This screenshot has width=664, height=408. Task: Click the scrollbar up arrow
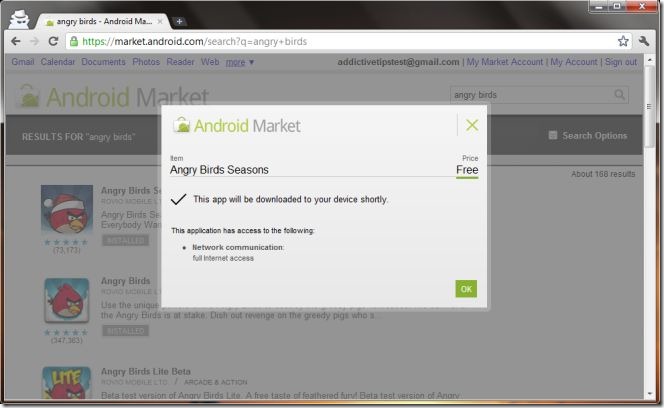(x=650, y=60)
